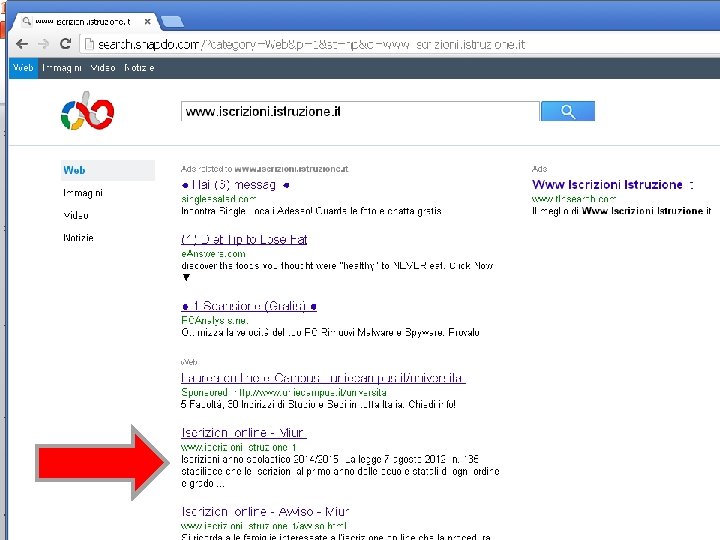The height and width of the screenshot is (540, 720).
Task: Click the page icon in the address bar
Action: coord(89,44)
